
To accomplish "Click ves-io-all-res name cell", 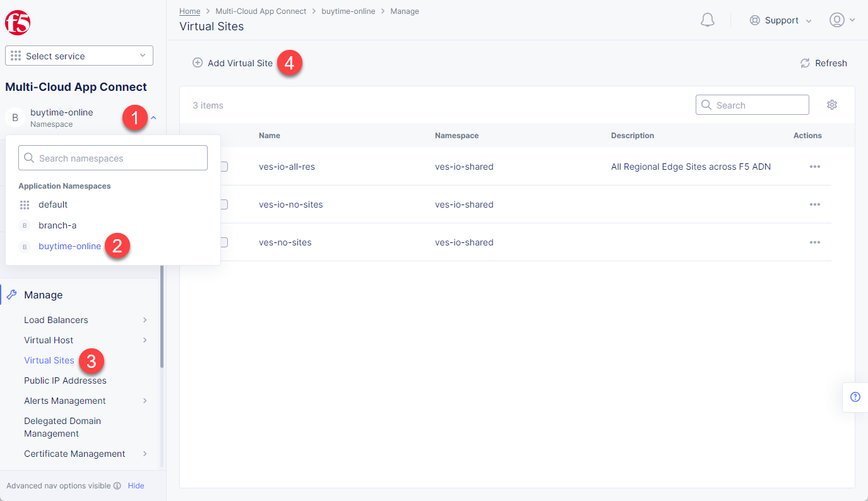I will [287, 167].
